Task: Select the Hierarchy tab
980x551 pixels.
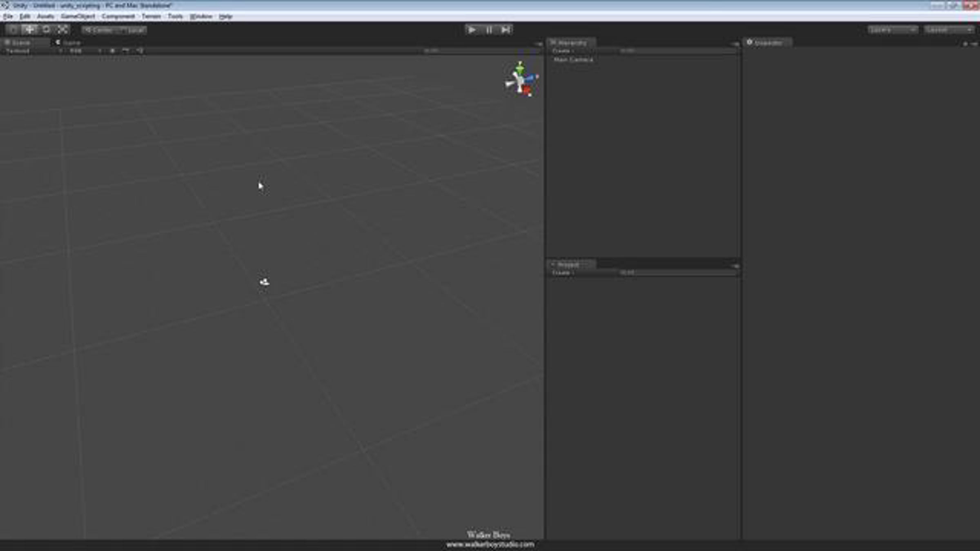Action: pos(571,42)
